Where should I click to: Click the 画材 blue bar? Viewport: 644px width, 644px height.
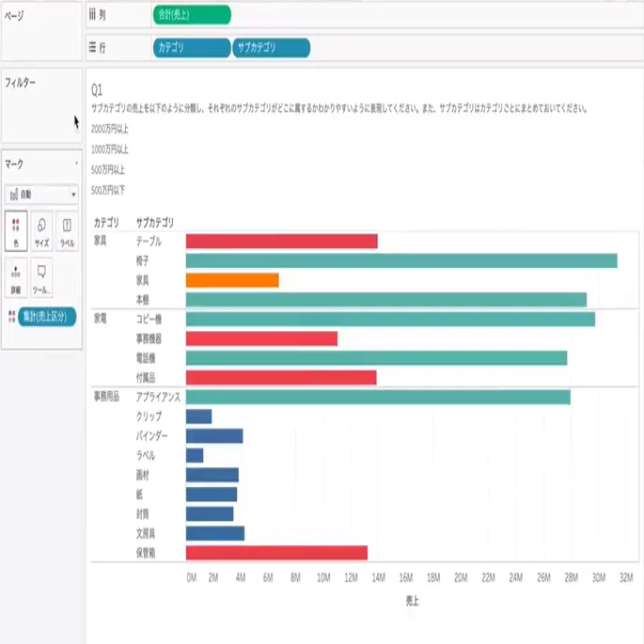coord(212,475)
